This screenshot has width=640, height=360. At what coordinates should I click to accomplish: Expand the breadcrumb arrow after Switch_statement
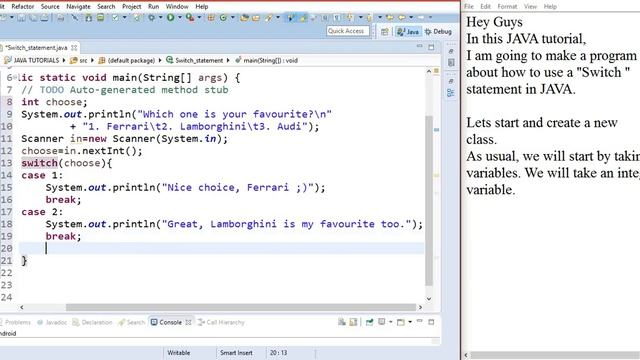tap(228, 60)
